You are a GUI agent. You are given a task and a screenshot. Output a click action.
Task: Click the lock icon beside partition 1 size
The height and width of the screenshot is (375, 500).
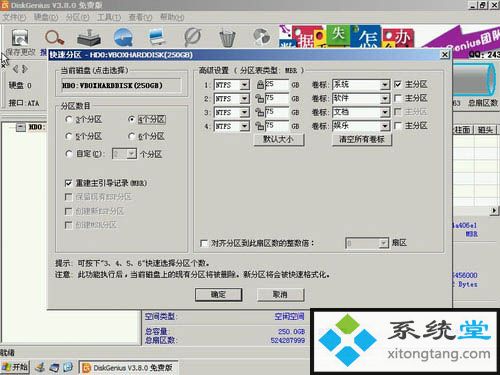(x=260, y=85)
